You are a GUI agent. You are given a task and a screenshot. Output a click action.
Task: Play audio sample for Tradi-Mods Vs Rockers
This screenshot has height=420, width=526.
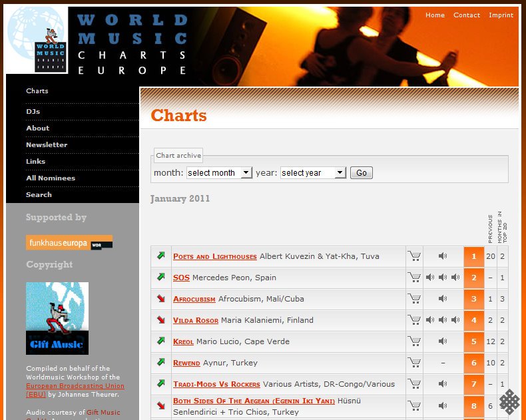click(443, 384)
